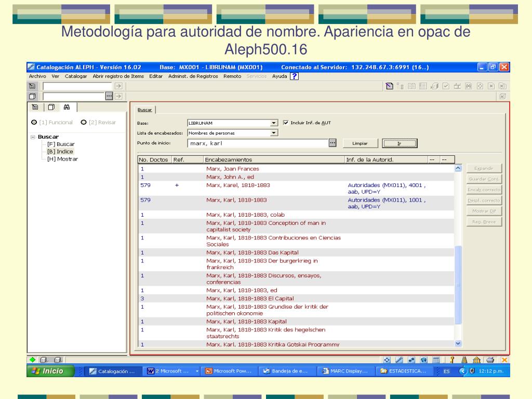This screenshot has width=532, height=399.
Task: Click the Mostrar Dif button
Action: pos(484,211)
